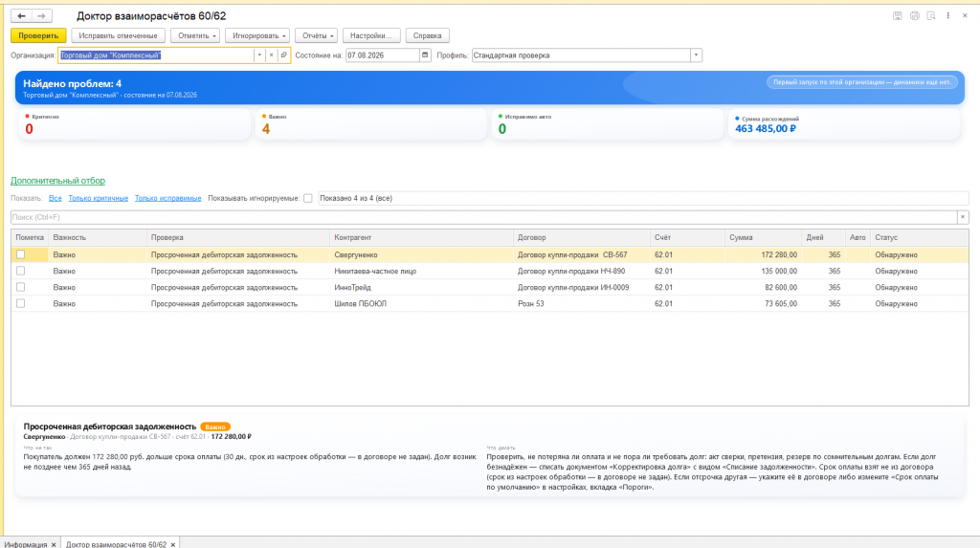The image size is (980, 548).
Task: Open the Настройки... button
Action: coord(371,35)
